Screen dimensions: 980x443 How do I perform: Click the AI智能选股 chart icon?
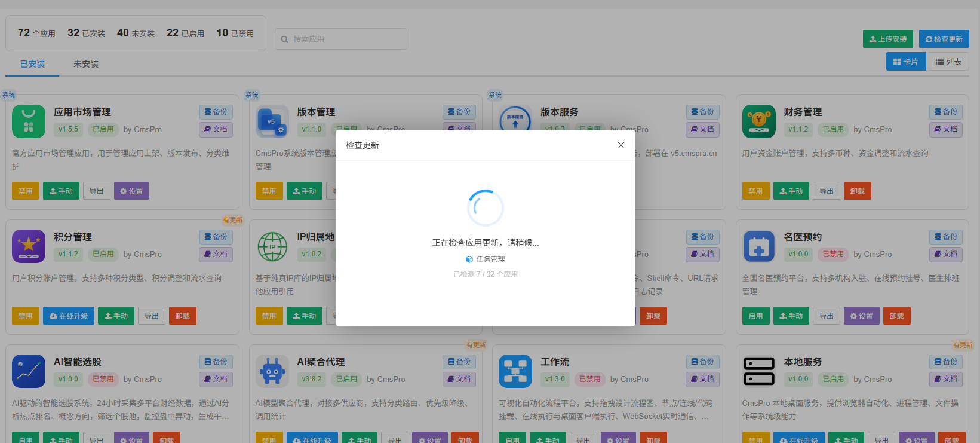(x=29, y=371)
